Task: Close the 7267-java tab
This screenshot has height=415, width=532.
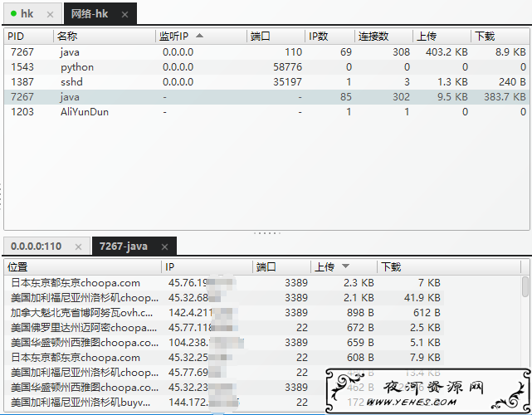Action: point(165,247)
